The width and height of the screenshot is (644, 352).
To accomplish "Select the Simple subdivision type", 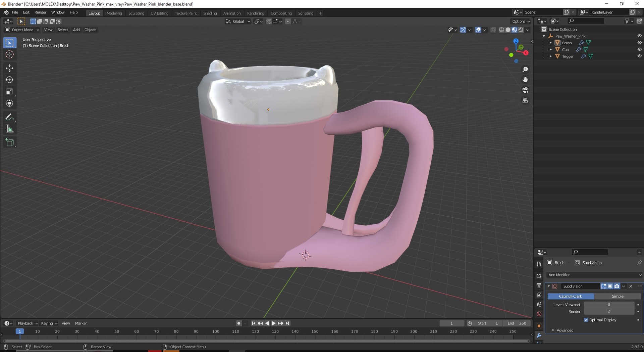I will pyautogui.click(x=618, y=297).
